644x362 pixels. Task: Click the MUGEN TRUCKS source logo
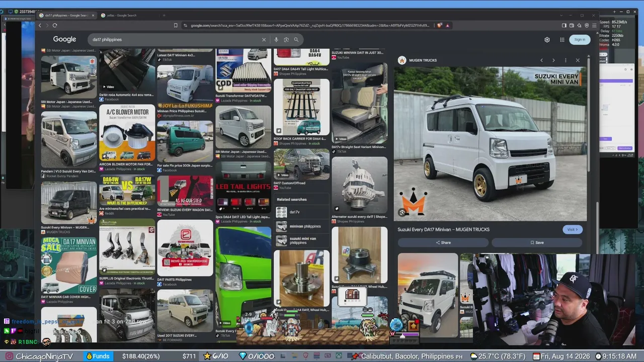402,60
